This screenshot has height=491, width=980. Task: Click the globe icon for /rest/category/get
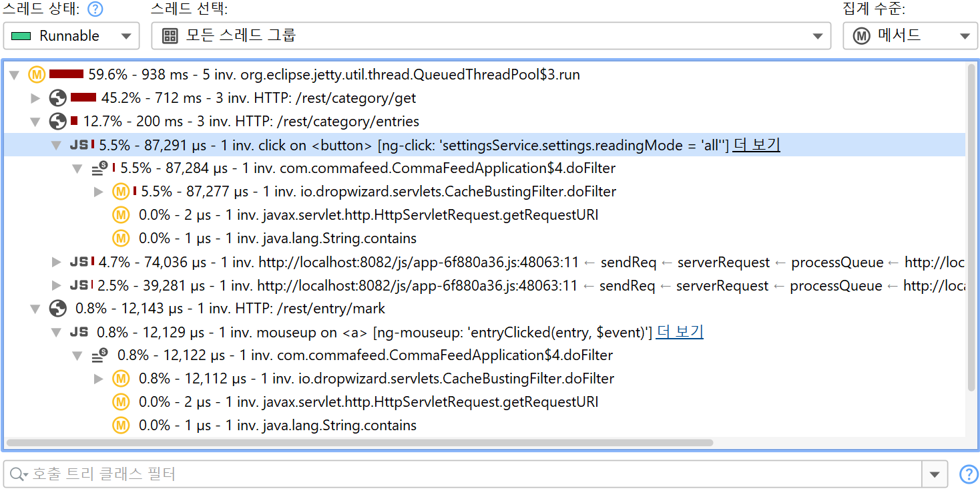[x=58, y=98]
